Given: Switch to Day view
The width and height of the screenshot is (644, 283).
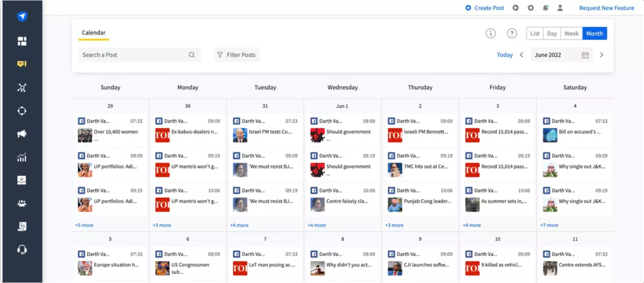Looking at the screenshot, I should click(552, 33).
